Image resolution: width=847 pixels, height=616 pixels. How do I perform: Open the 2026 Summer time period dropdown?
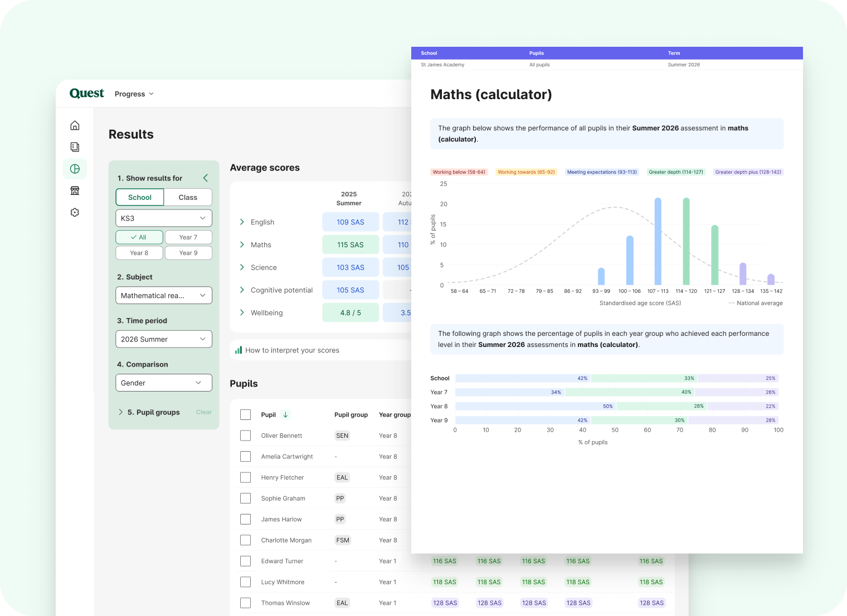pos(164,339)
